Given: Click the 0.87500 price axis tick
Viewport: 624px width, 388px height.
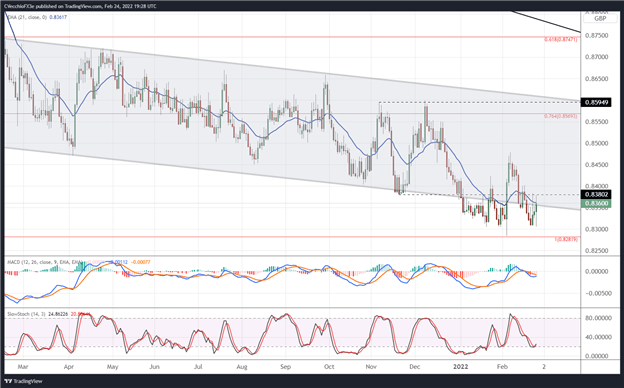Looking at the screenshot, I should point(597,35).
